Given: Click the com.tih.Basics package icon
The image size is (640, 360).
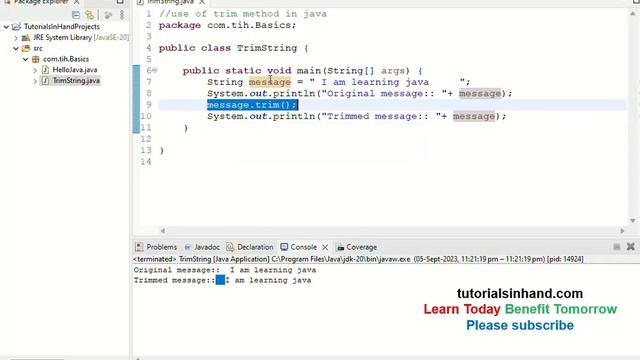Looking at the screenshot, I should pyautogui.click(x=36, y=59).
